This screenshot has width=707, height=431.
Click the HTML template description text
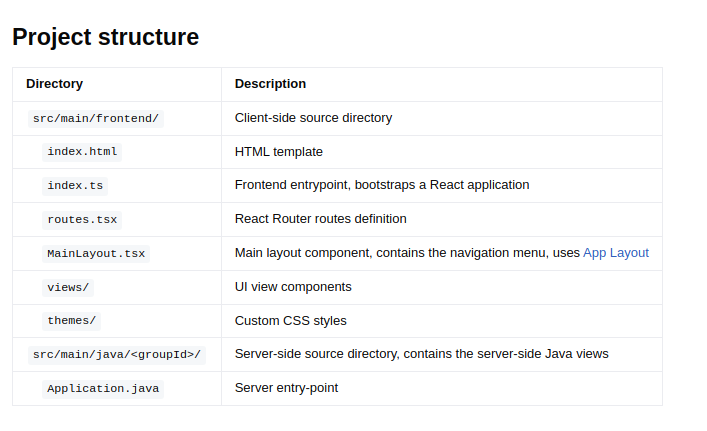click(x=278, y=152)
